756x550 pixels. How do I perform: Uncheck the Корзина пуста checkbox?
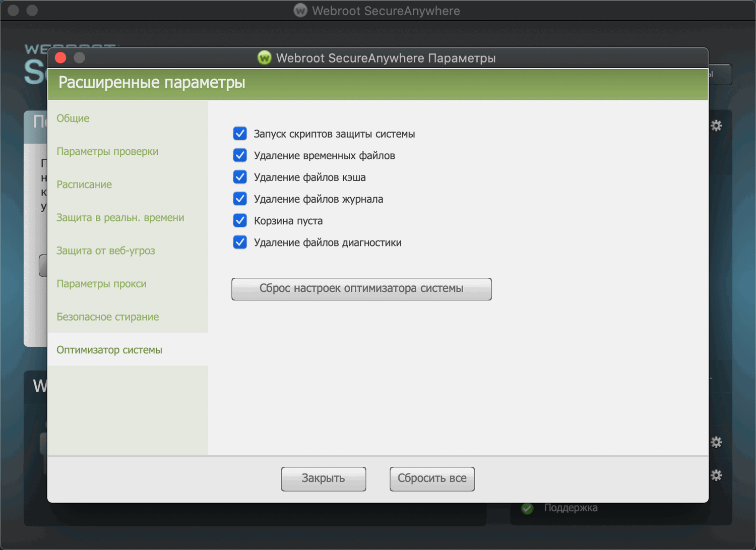(240, 220)
